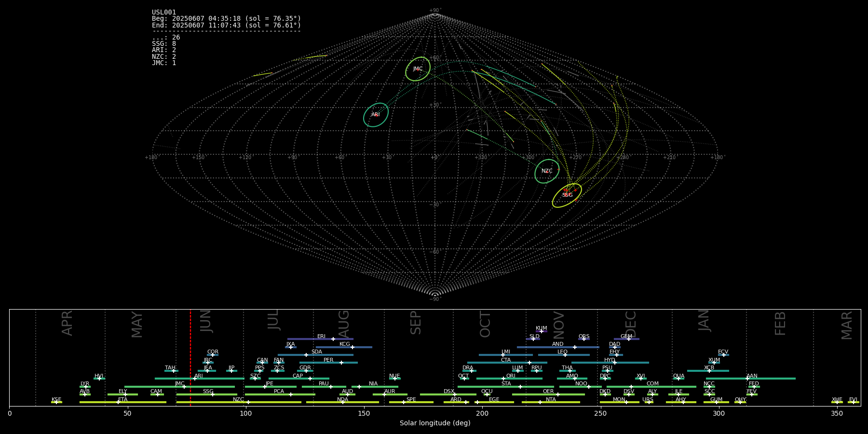This screenshot has height=434, width=868.
Task: Select the PER shower bar in the timeline
Action: click(328, 363)
